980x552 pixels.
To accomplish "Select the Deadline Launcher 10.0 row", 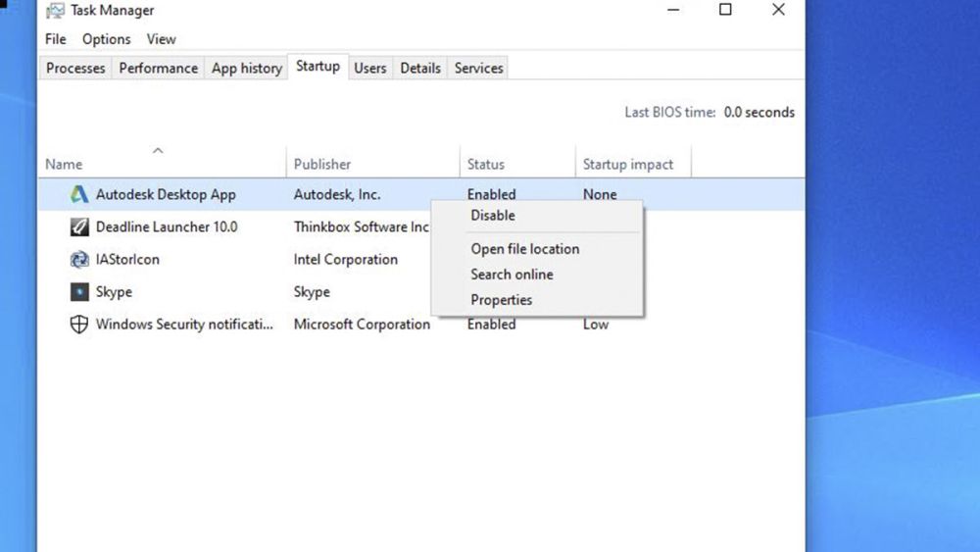I will click(x=167, y=226).
